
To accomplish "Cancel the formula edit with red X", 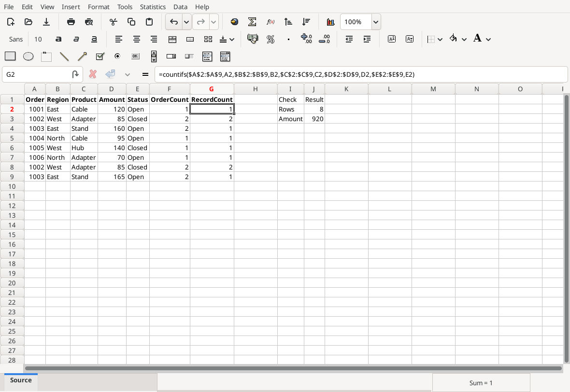I will (x=93, y=74).
